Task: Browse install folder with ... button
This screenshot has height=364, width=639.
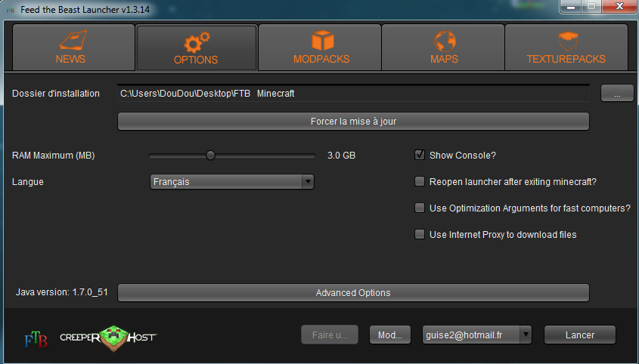Action: coord(617,93)
